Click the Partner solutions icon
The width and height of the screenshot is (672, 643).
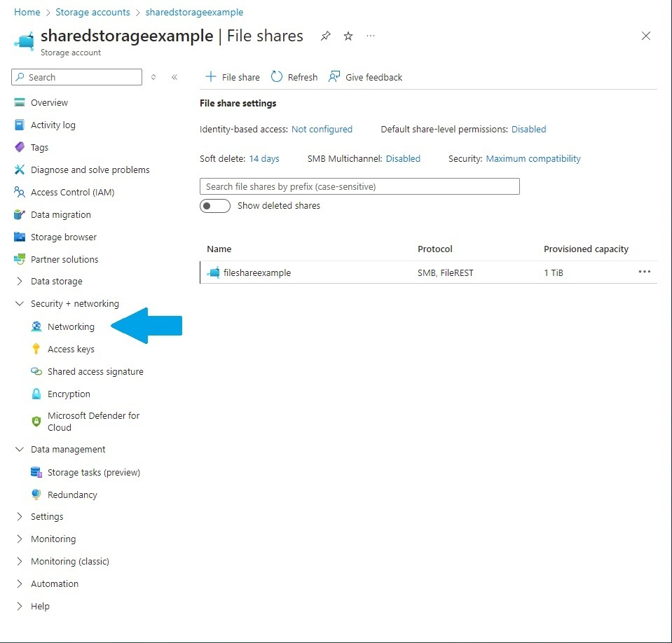pyautogui.click(x=20, y=259)
